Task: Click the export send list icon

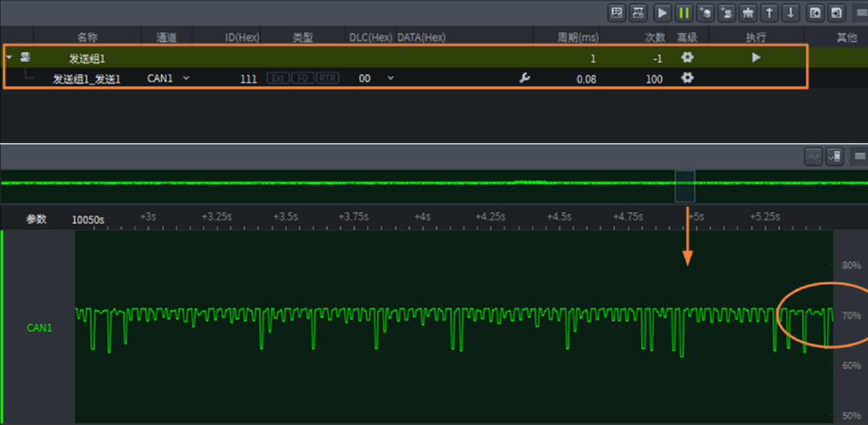Action: [814, 13]
